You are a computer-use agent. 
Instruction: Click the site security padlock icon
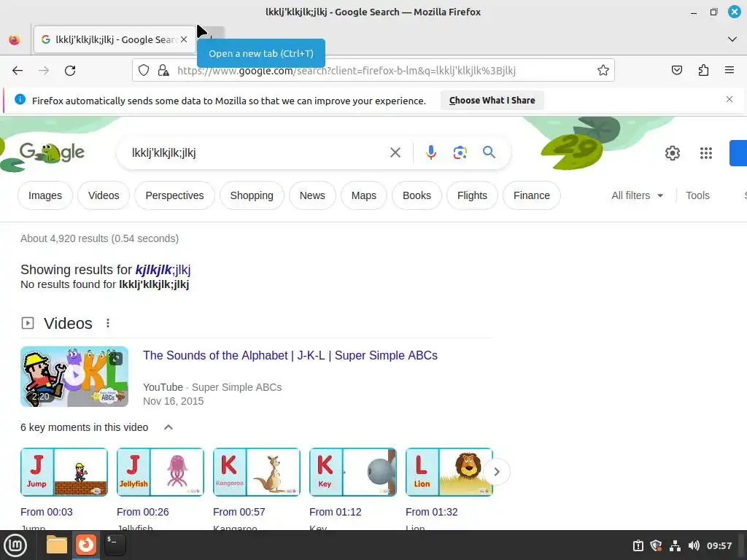(163, 71)
